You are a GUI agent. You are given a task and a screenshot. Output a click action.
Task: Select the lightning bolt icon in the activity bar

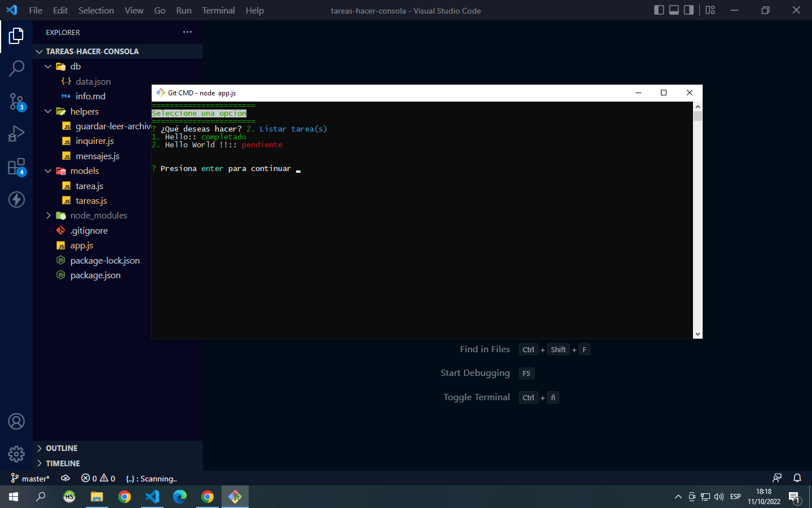16,199
